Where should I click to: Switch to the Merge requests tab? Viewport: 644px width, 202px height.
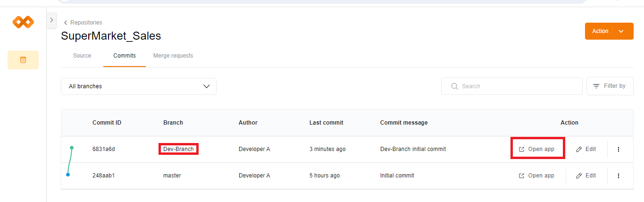[x=173, y=56]
